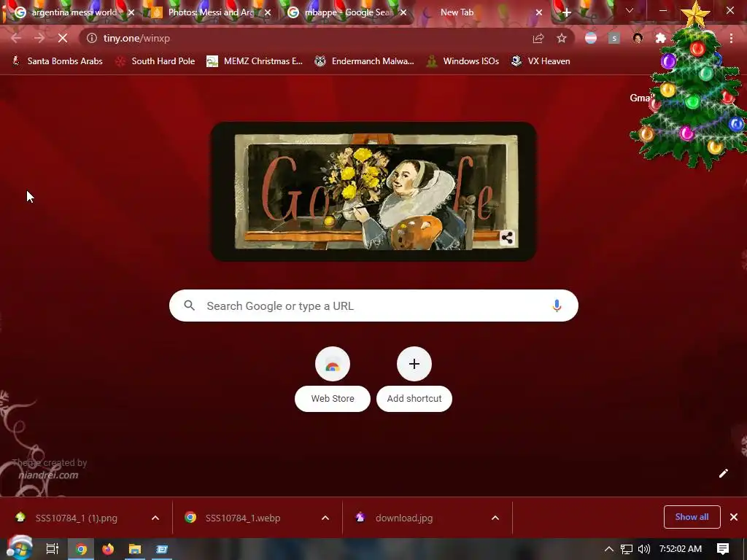
Task: Click the gray S extension icon
Action: [614, 38]
